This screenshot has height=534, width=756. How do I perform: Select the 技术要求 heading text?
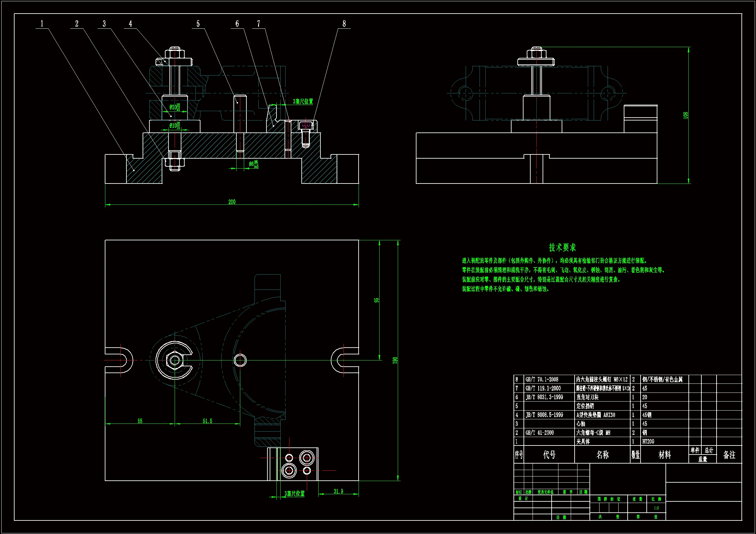(x=562, y=247)
